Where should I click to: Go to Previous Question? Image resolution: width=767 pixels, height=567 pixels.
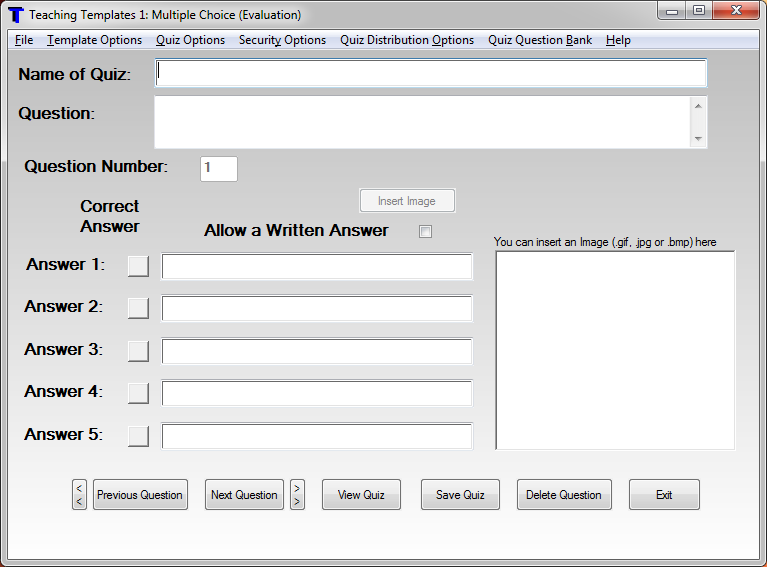point(140,495)
